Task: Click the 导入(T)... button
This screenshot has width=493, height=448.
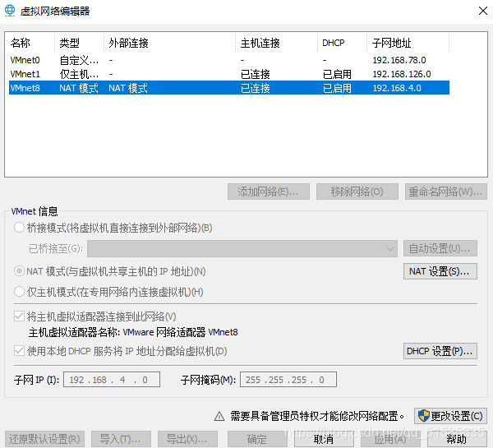Action: pyautogui.click(x=121, y=439)
